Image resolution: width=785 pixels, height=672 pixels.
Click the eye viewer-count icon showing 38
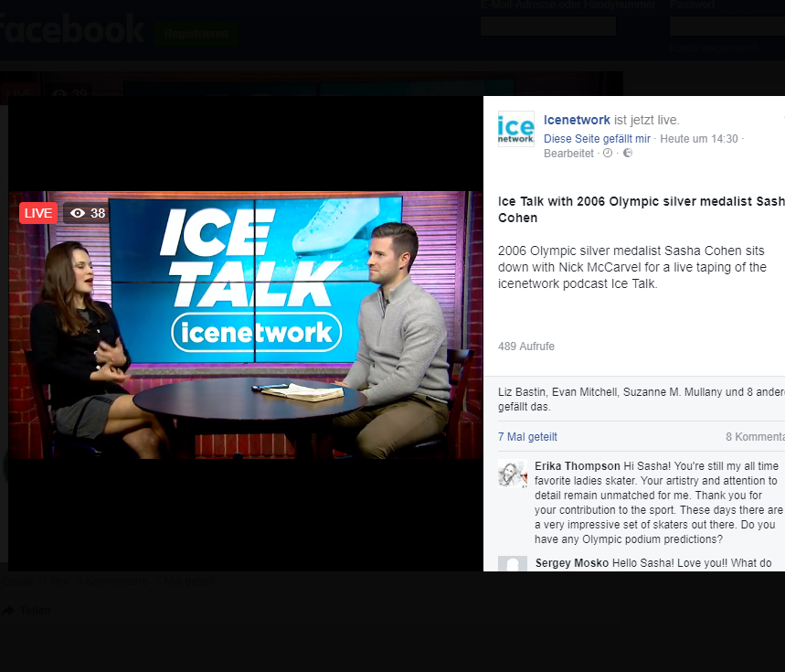click(77, 213)
